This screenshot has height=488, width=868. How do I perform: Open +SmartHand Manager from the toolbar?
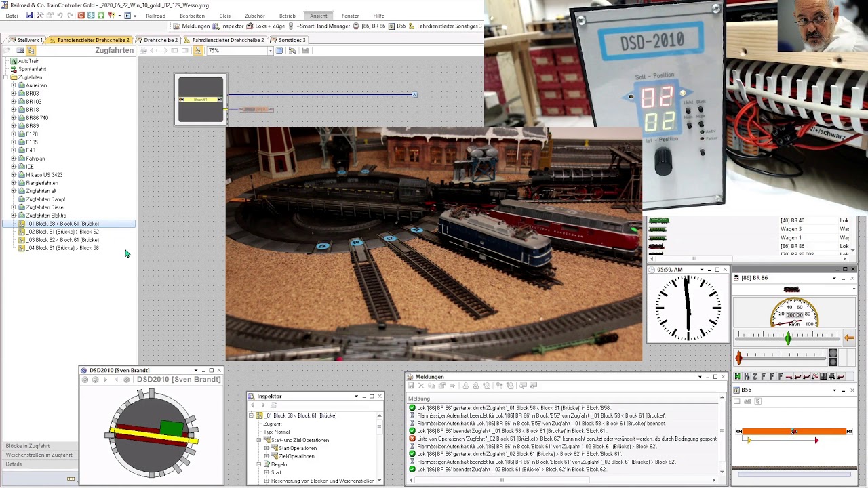tap(319, 26)
